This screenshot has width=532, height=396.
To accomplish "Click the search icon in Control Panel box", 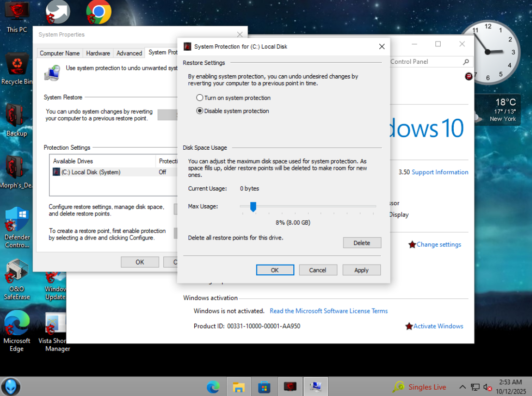I will click(x=466, y=62).
